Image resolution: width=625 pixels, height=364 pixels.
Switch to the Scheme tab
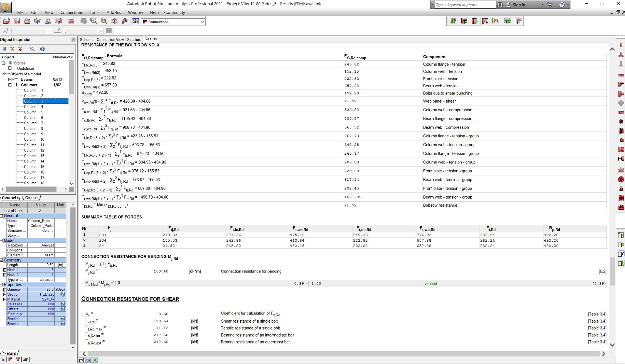pyautogui.click(x=87, y=39)
